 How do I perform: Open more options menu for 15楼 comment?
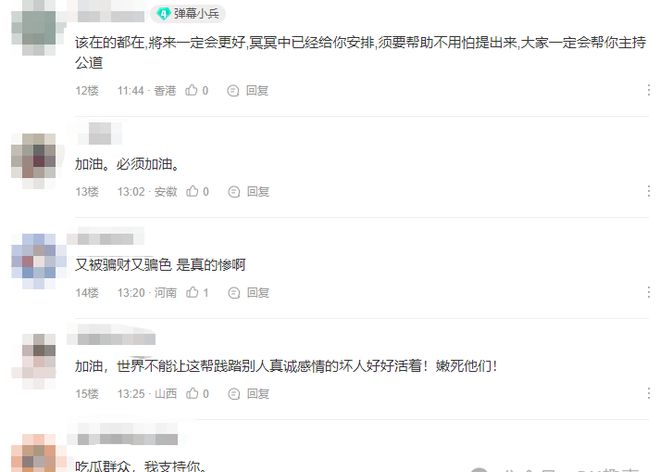[x=649, y=393]
